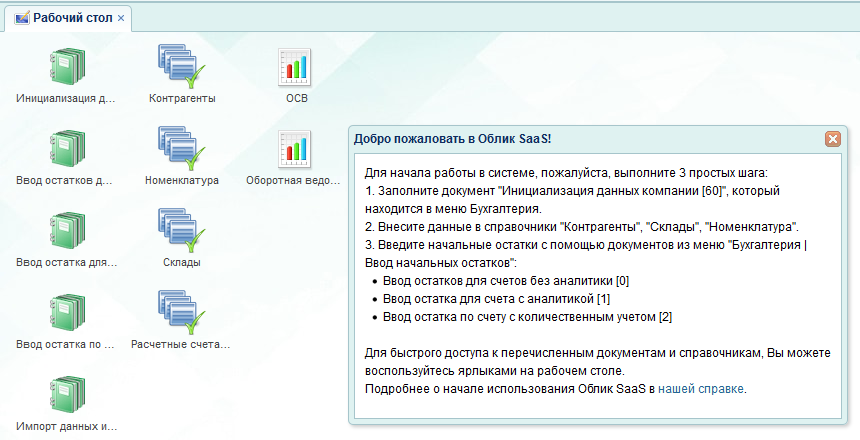Image resolution: width=860 pixels, height=440 pixels.
Task: Click the ОСВ shortcut label
Action: pos(297,99)
